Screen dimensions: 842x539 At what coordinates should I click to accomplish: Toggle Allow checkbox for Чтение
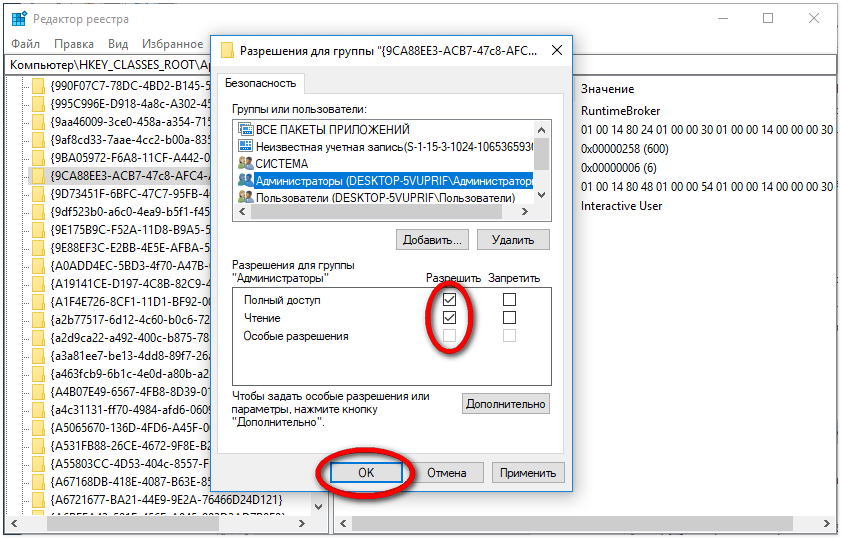[x=450, y=318]
